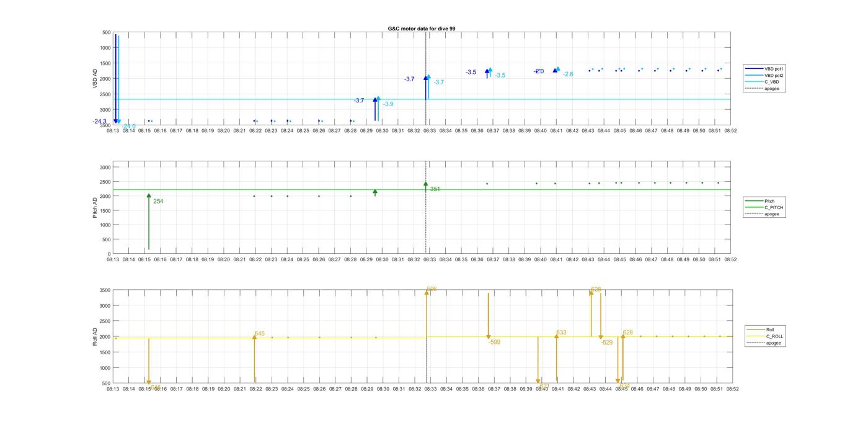868x430 pixels.
Task: Click the '633' label in Roll plot
Action: (x=561, y=333)
